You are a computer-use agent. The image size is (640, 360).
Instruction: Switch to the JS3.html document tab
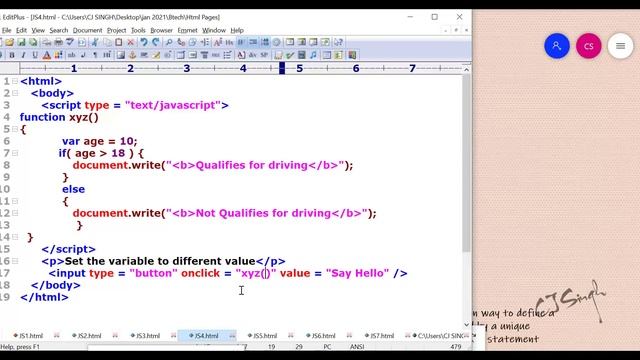[146, 336]
